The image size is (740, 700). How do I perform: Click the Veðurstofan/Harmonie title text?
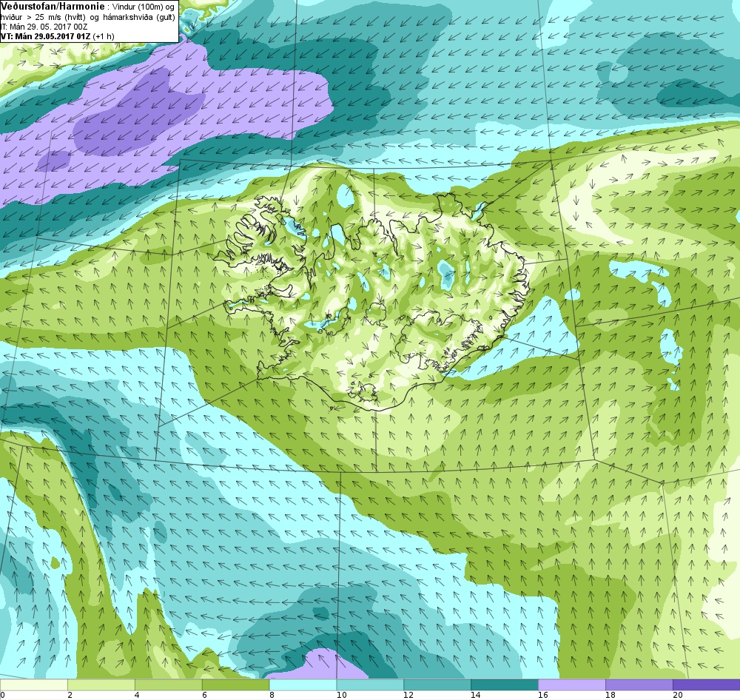pyautogui.click(x=53, y=7)
